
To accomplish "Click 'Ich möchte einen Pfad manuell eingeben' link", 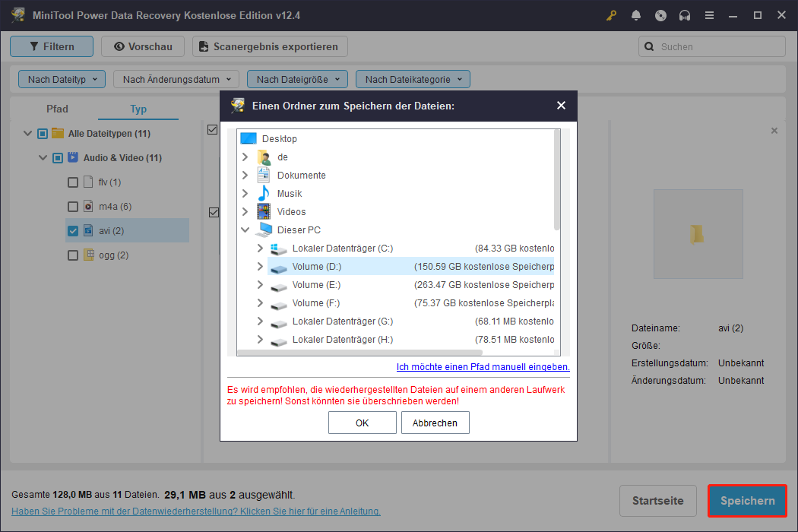I will 483,367.
